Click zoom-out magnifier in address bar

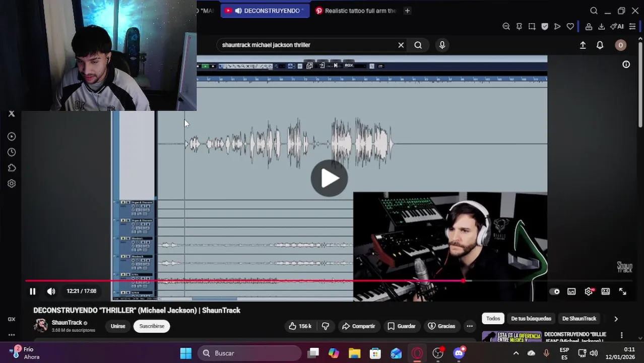[x=506, y=26]
